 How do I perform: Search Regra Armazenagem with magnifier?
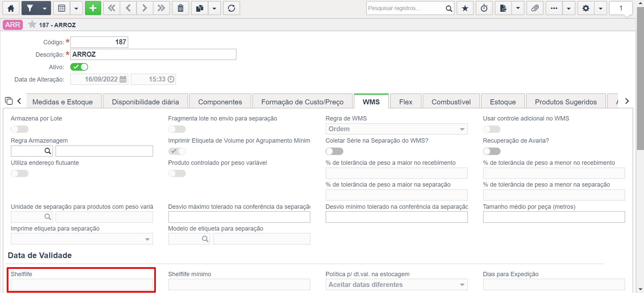[48, 151]
